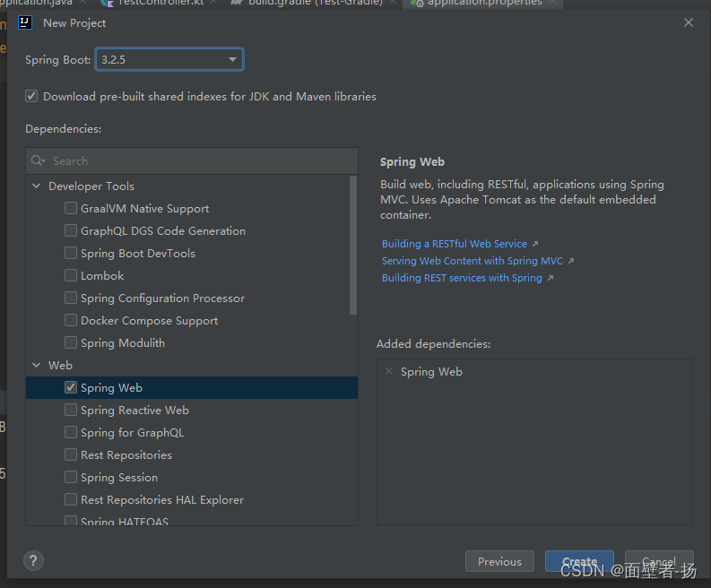Click the Web group label
The image size is (711, 588).
(x=60, y=365)
